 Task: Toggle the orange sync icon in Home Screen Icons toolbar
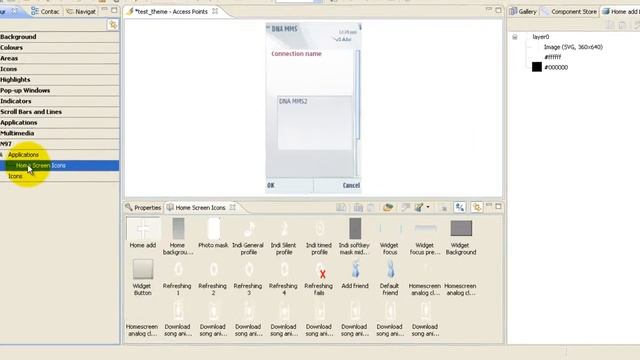point(476,207)
